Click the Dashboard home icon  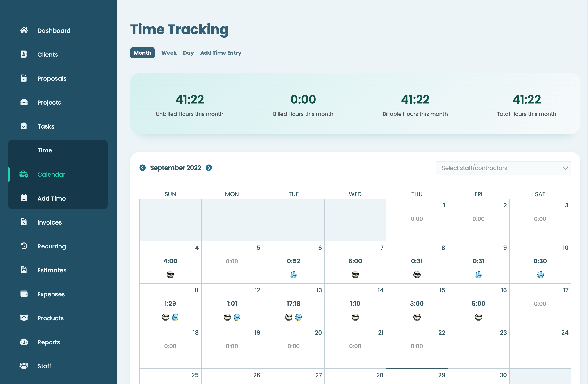(24, 30)
